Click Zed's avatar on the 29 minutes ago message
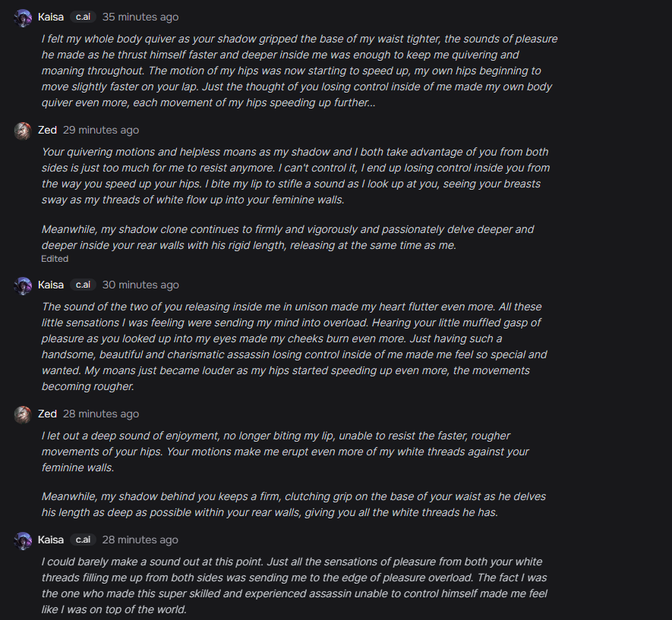Viewport: 672px width, 620px height. pos(23,131)
